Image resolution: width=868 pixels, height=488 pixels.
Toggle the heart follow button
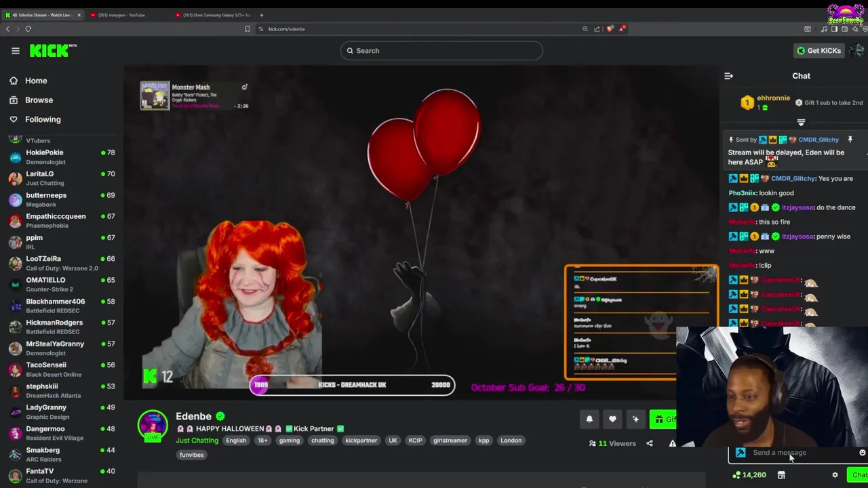pos(612,419)
